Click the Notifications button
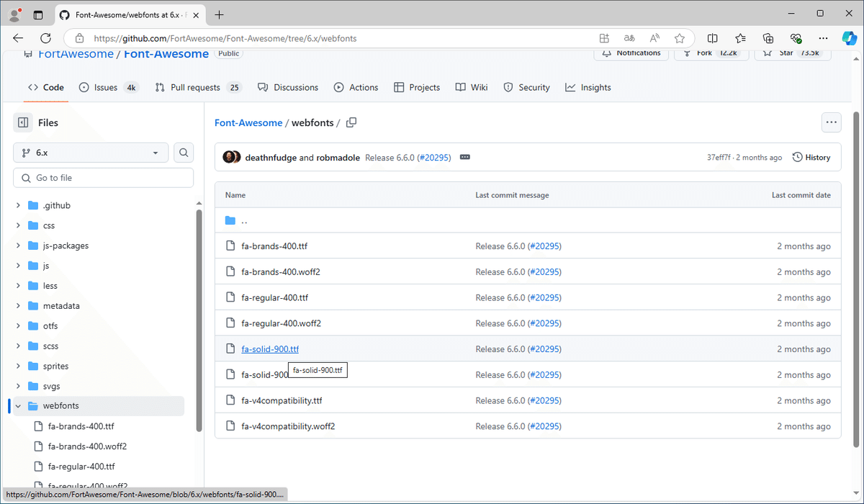The height and width of the screenshot is (504, 864). [x=631, y=53]
